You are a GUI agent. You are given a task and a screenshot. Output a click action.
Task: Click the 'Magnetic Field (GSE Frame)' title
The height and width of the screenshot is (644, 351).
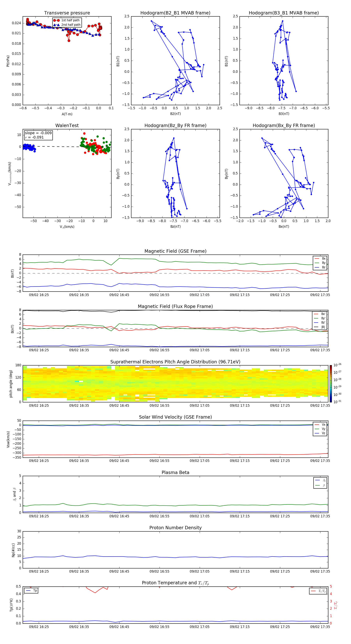click(175, 251)
